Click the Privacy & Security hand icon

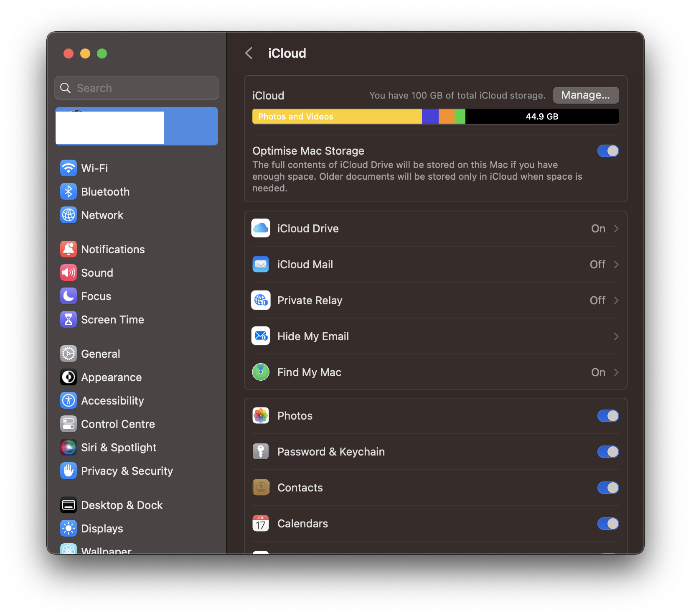pos(69,471)
